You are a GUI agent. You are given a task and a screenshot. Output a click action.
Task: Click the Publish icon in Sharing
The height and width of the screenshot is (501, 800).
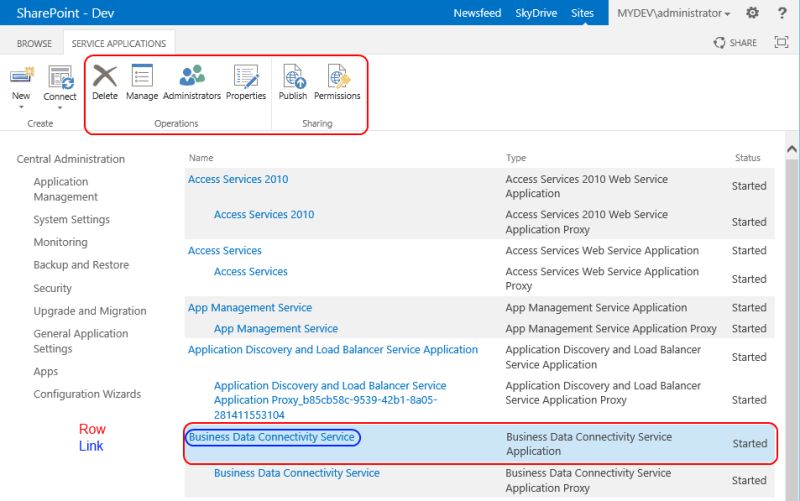(x=294, y=77)
